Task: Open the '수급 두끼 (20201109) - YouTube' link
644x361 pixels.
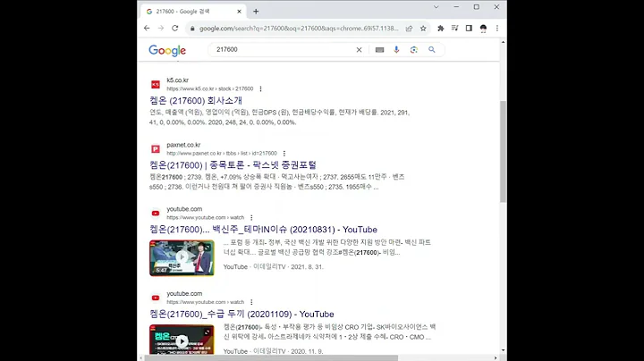Action: [x=241, y=314]
